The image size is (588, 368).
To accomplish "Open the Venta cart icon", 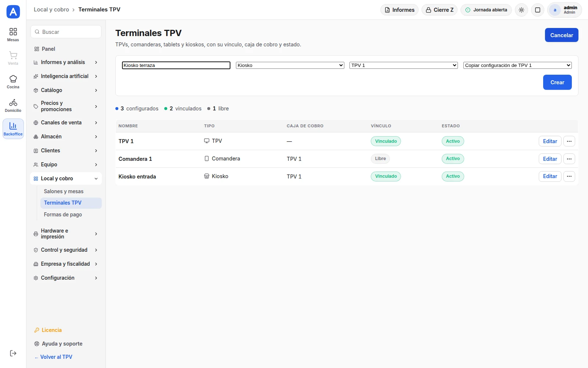I will tap(13, 58).
